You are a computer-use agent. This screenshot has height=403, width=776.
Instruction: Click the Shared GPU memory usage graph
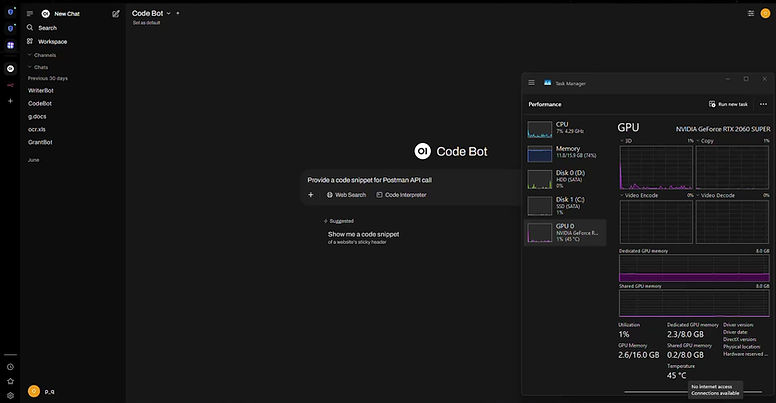pyautogui.click(x=694, y=303)
